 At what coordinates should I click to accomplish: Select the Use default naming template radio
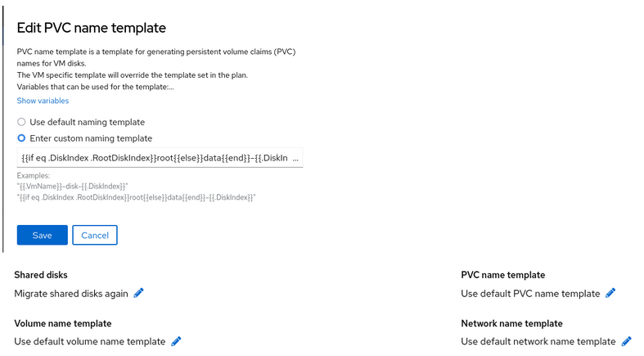21,122
